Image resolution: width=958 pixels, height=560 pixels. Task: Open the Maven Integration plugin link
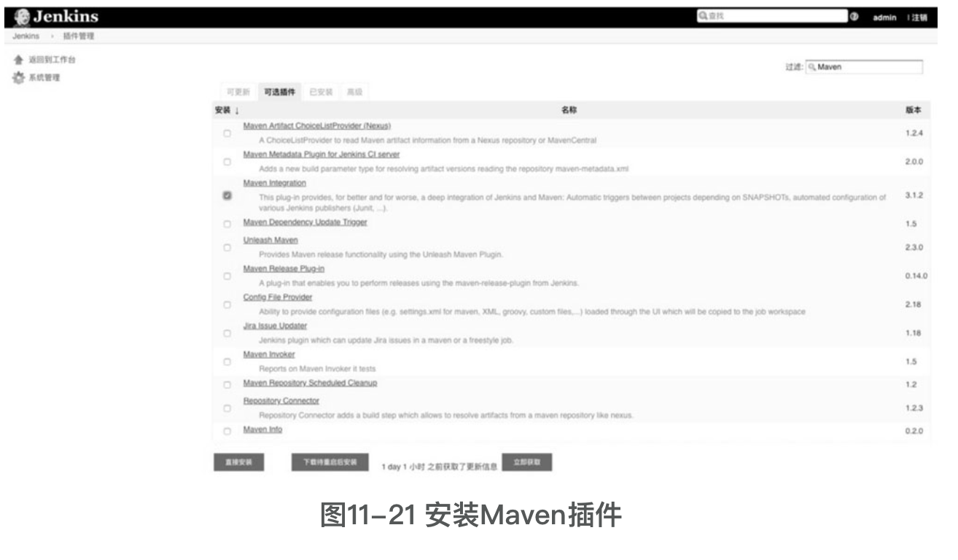[x=275, y=183]
